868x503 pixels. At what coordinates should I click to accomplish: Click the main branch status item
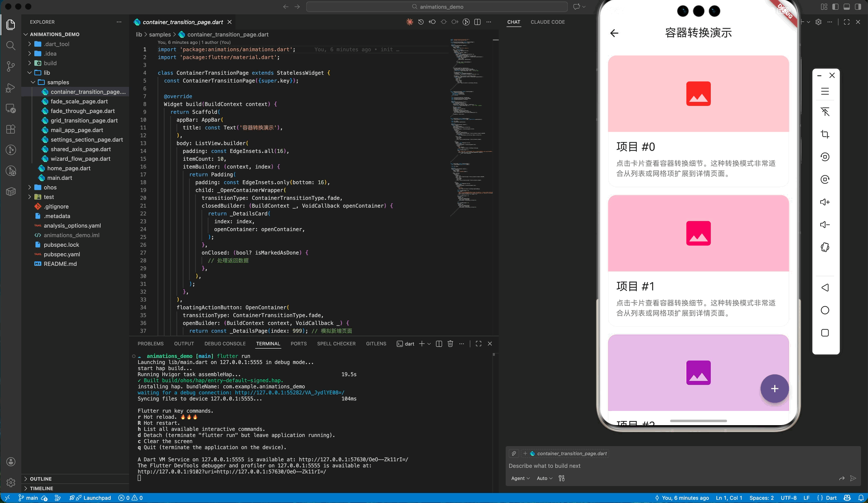(x=28, y=498)
